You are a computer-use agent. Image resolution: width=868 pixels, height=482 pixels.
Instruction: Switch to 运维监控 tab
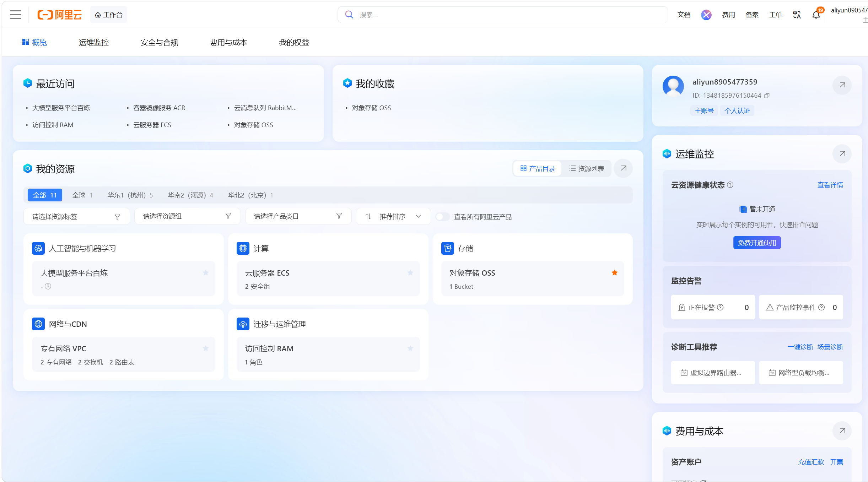[94, 42]
